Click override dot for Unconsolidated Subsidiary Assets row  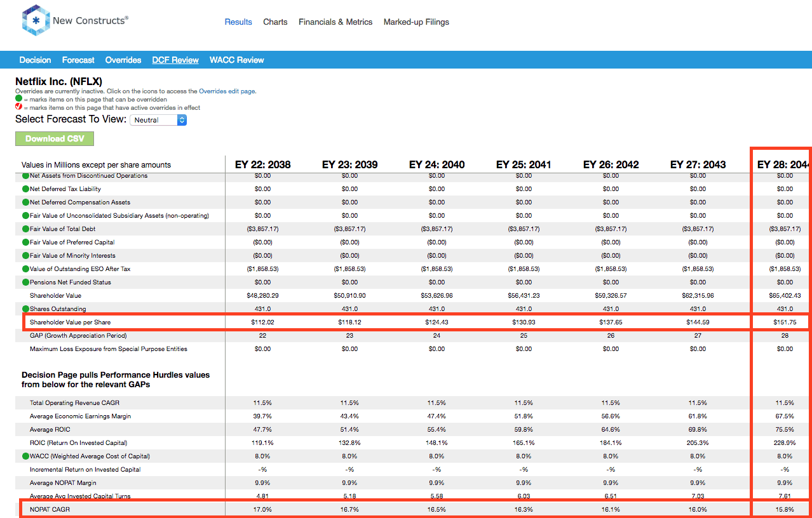(26, 216)
